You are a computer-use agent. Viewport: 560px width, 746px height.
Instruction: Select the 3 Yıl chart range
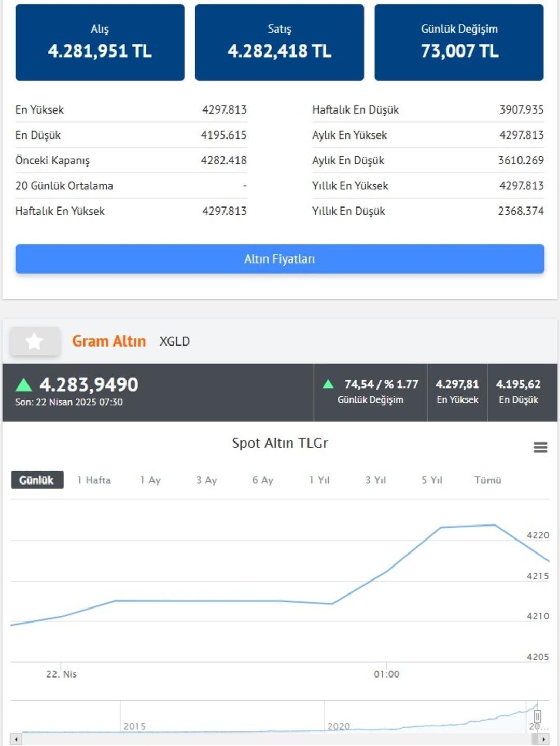375,480
